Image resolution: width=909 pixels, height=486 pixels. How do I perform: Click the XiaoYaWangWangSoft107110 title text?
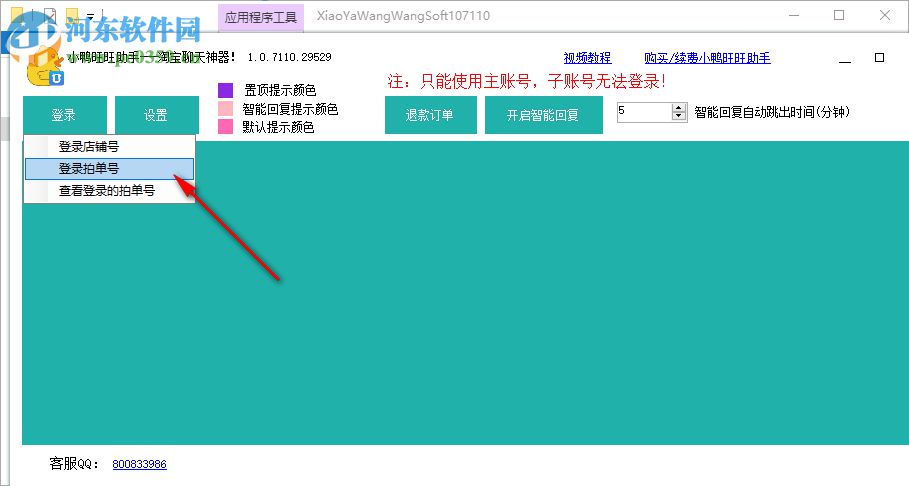click(x=403, y=16)
